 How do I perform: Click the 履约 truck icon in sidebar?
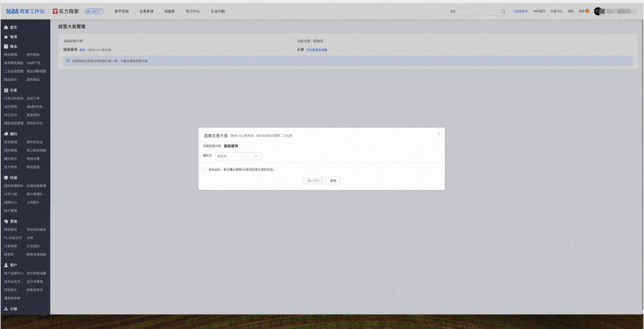tap(6, 134)
